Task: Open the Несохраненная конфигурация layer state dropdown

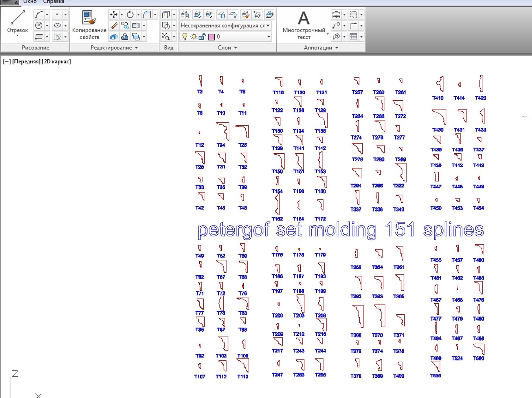Action: pyautogui.click(x=226, y=25)
